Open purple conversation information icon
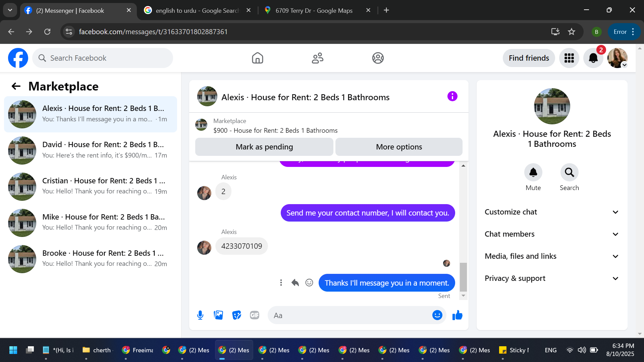Screen dimensions: 644x362 tap(452, 97)
